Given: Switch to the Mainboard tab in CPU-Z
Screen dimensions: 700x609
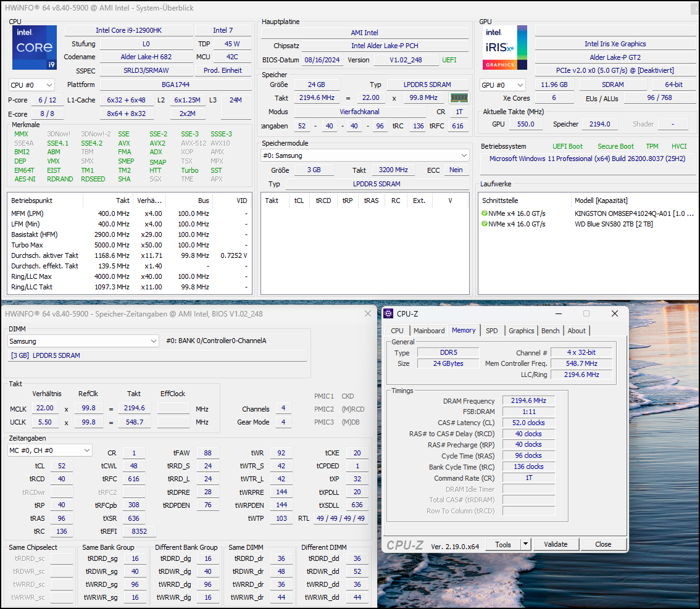Looking at the screenshot, I should (429, 331).
